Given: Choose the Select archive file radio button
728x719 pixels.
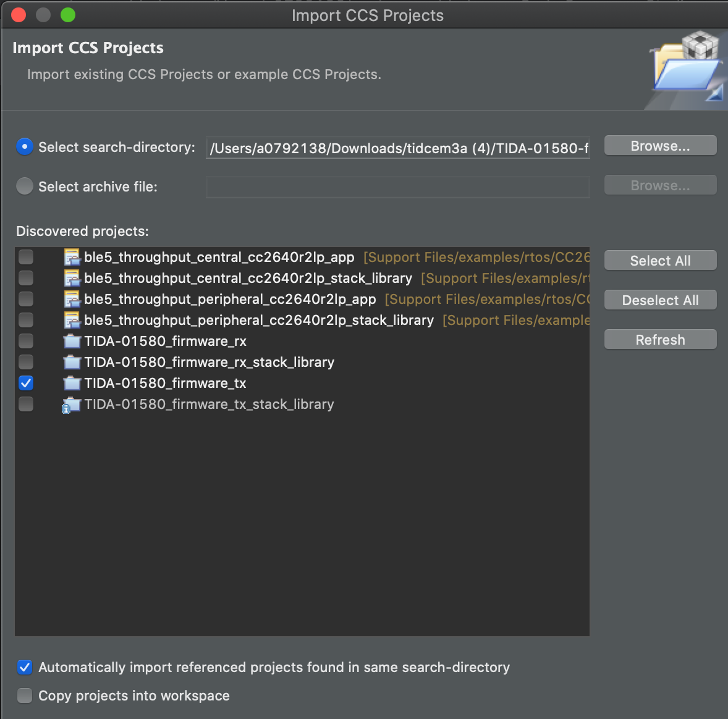Looking at the screenshot, I should [25, 186].
